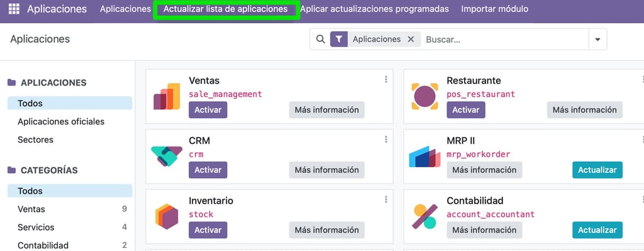Screen dimensions: 644x251
Task: Select the Servicios category
Action: 70,226
